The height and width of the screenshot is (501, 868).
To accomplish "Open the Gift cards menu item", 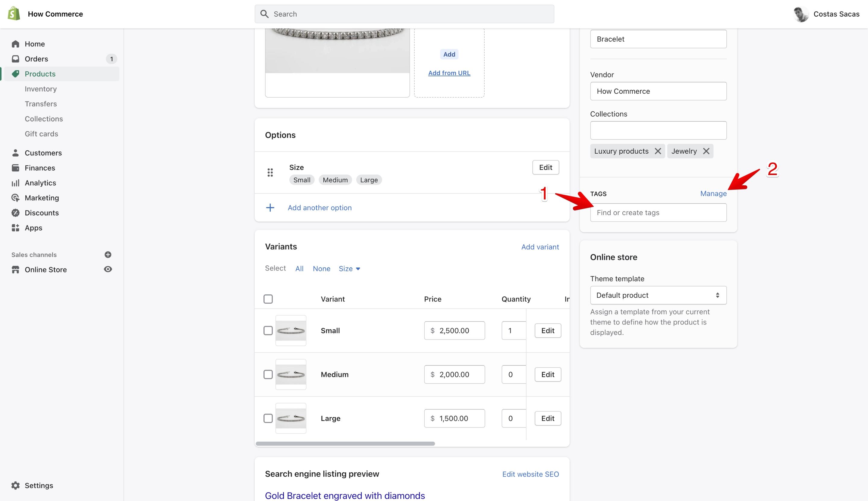I will [41, 134].
